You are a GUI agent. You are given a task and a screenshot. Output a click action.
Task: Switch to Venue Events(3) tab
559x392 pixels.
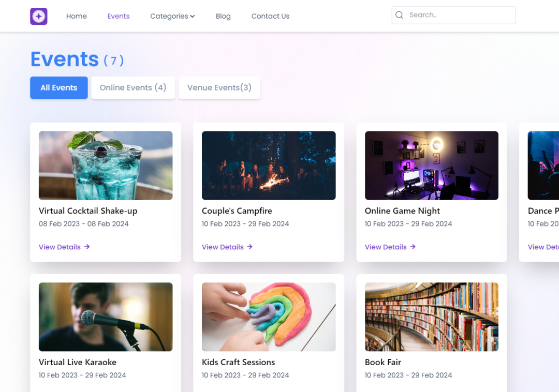click(x=219, y=87)
